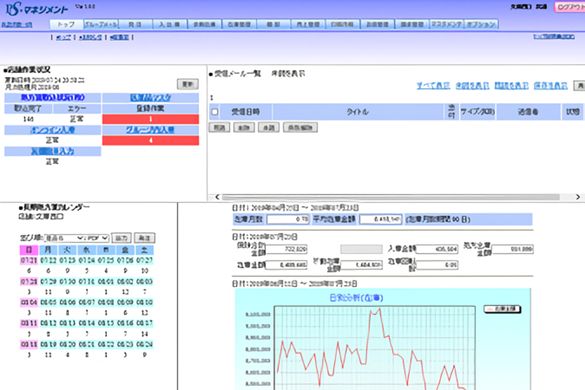Select calendar date 07/21

tap(29, 260)
